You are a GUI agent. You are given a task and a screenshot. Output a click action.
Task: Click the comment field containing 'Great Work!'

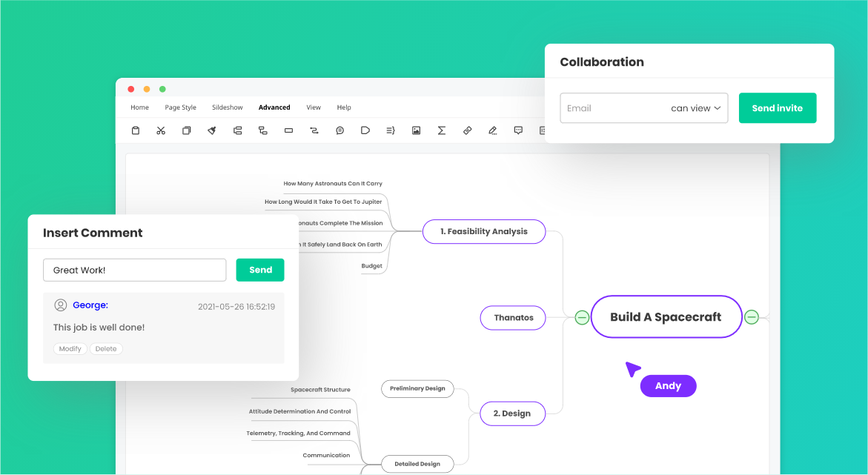(x=134, y=270)
